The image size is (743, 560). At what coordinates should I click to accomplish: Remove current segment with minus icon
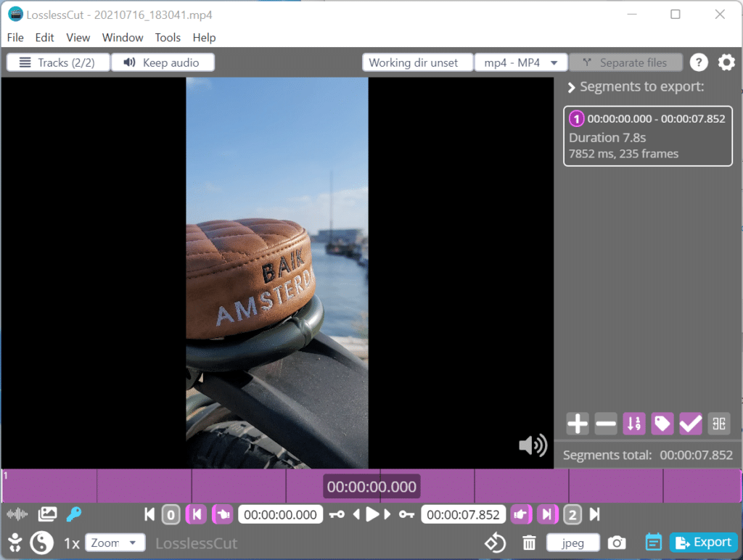click(606, 424)
